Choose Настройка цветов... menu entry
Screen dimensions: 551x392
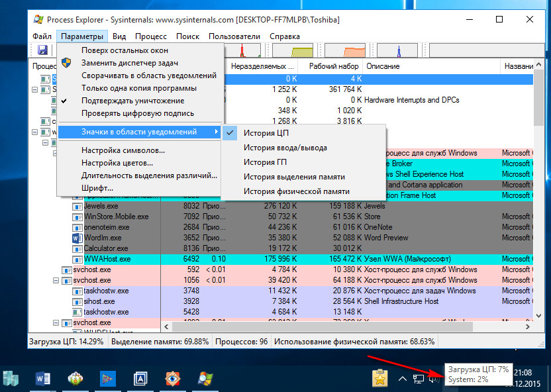140,163
